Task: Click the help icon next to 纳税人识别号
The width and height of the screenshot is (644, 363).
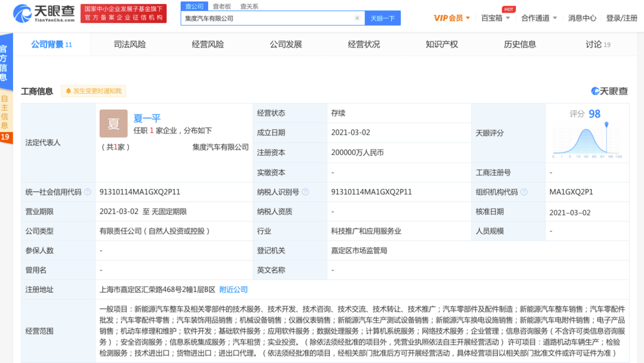Action: [305, 192]
